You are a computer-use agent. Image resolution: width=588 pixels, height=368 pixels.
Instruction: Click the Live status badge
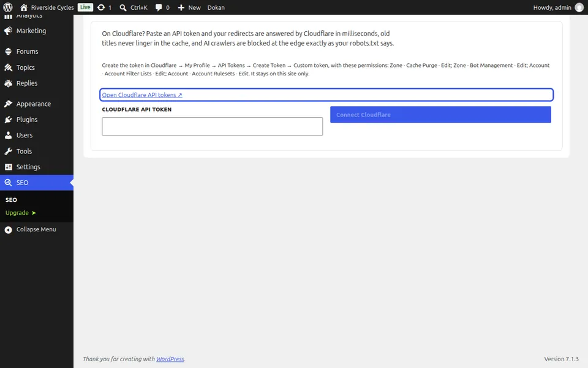pyautogui.click(x=85, y=7)
